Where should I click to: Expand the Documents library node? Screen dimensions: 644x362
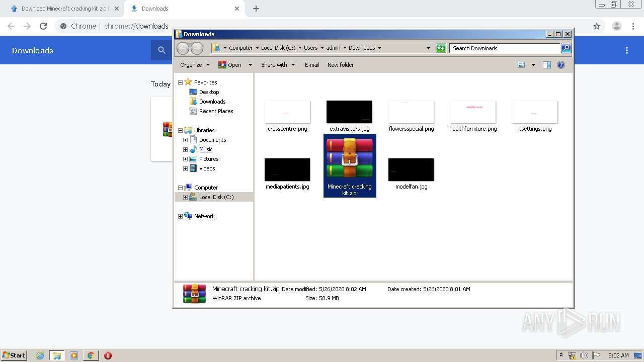click(185, 140)
